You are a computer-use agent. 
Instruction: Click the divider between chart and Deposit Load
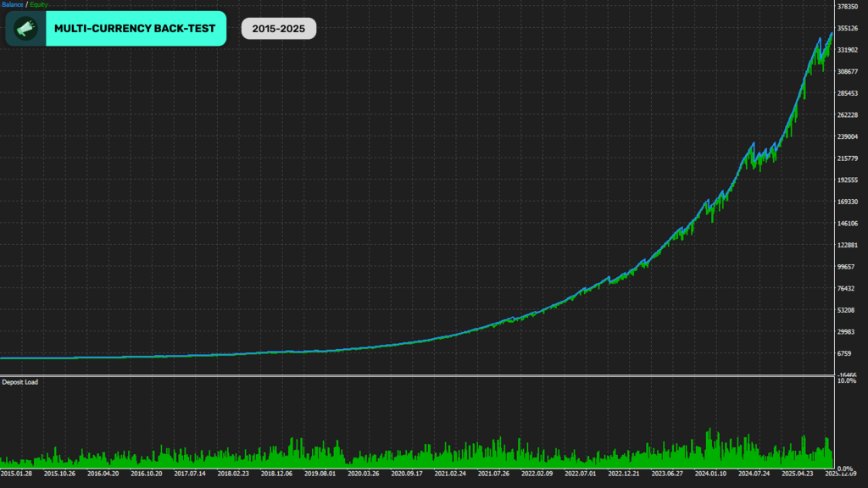(x=417, y=375)
